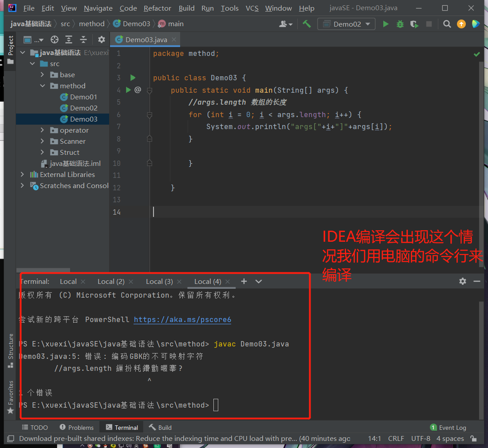Click the orange update arrow icon
Screen dimensions: 488x448
click(x=461, y=24)
